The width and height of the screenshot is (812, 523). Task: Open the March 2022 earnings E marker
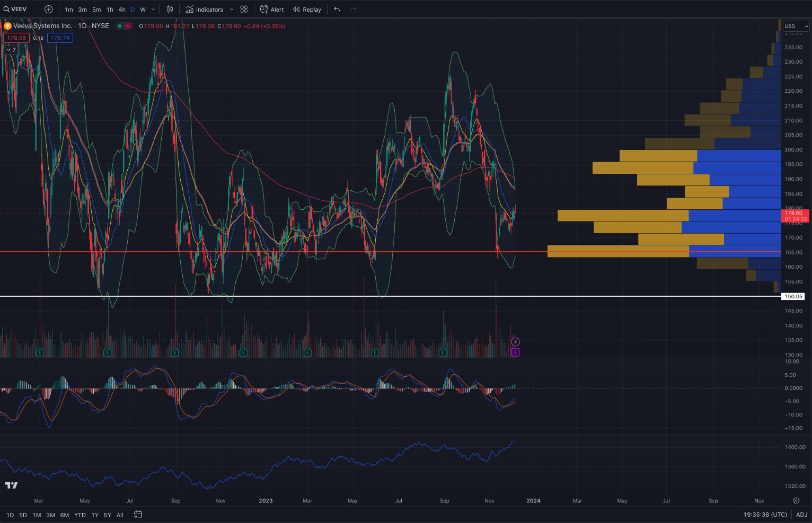click(39, 352)
